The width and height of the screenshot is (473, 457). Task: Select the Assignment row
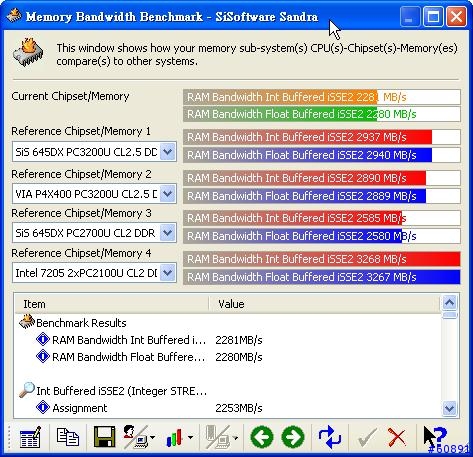228,408
